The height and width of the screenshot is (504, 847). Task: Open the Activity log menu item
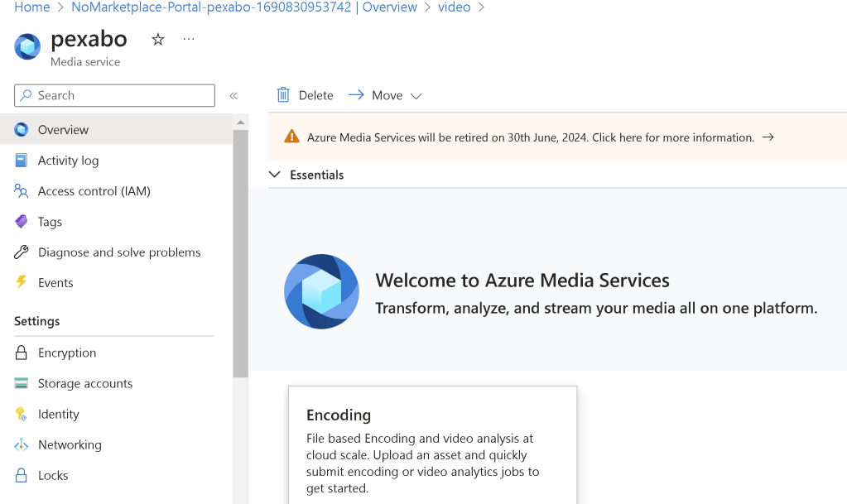coord(116,161)
